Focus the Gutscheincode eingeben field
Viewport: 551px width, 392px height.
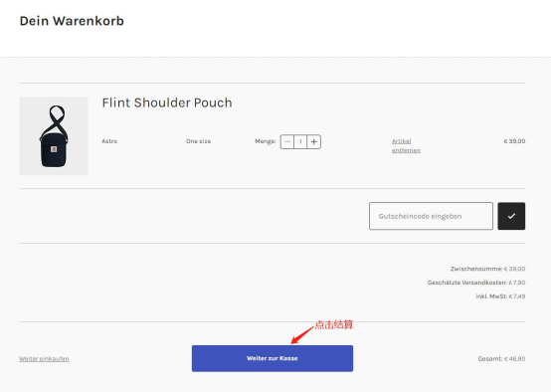[431, 216]
